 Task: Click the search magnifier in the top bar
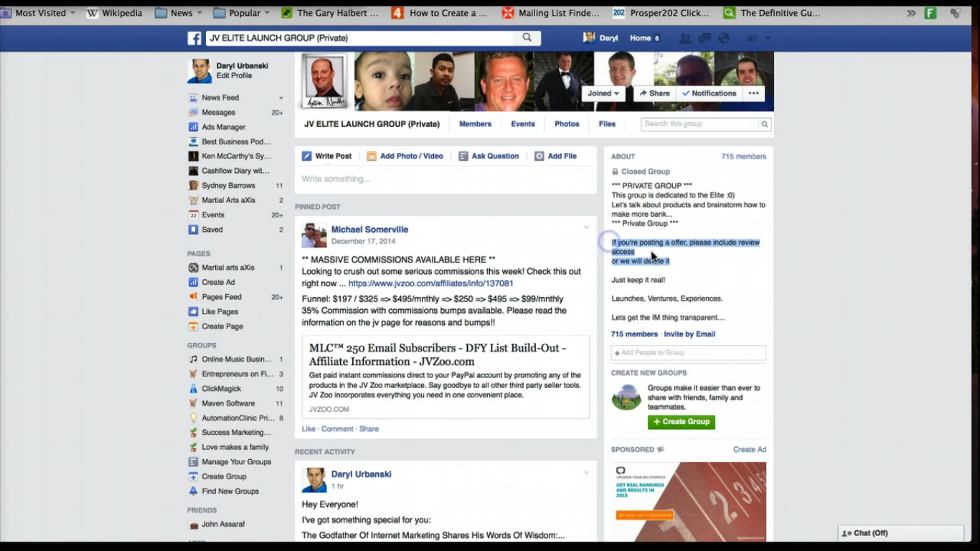[x=527, y=38]
